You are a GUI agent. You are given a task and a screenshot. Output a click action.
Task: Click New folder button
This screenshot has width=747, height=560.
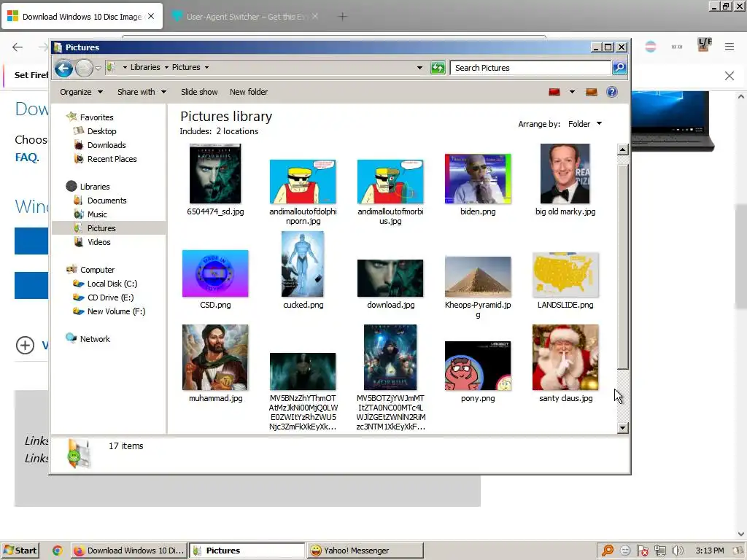click(249, 92)
